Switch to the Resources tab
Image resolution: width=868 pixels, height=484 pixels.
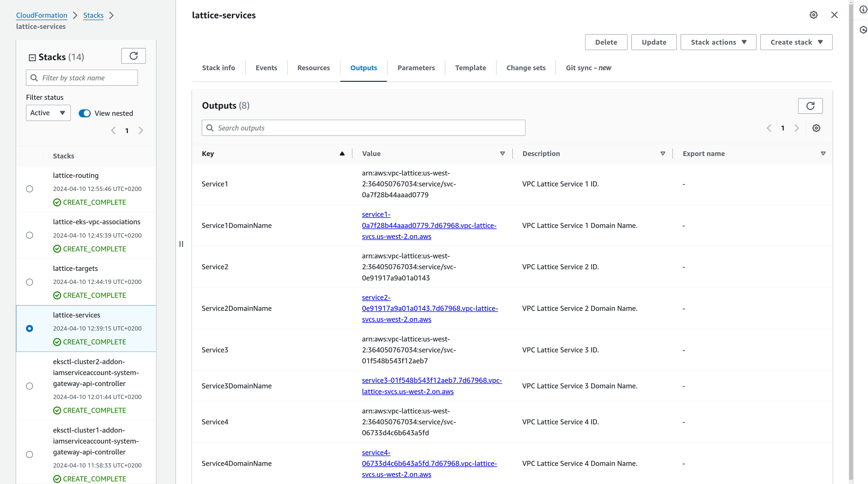click(313, 68)
